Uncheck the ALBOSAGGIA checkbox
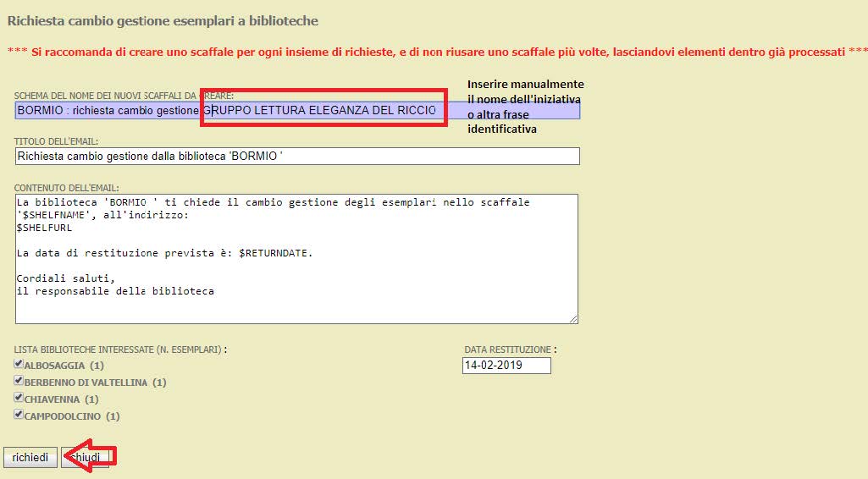Viewport: 868px width, 479px height. [19, 364]
